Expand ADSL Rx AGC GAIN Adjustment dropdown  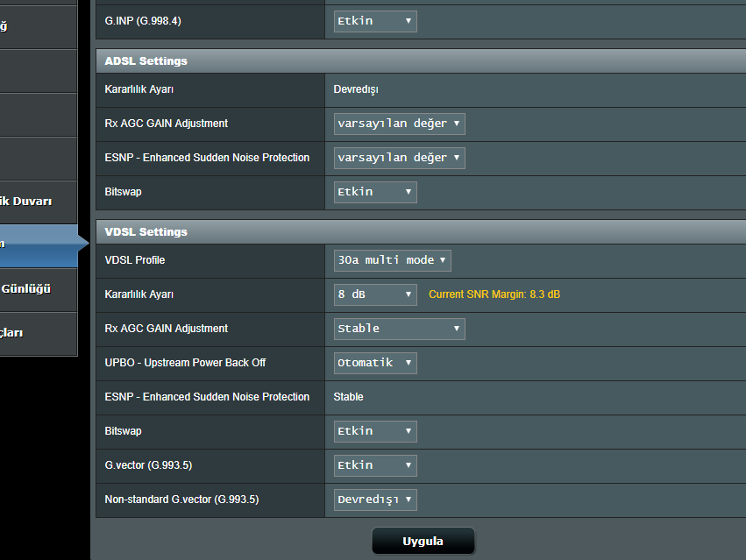pyautogui.click(x=399, y=124)
